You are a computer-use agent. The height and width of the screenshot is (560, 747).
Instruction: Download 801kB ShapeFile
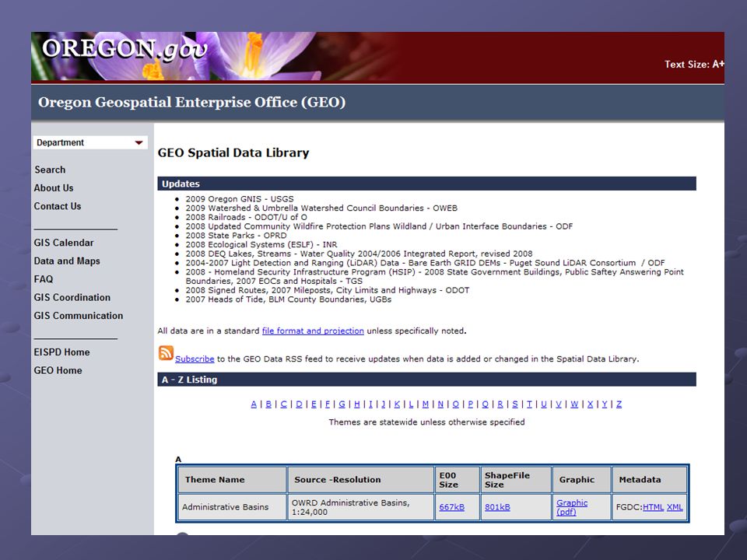(497, 507)
